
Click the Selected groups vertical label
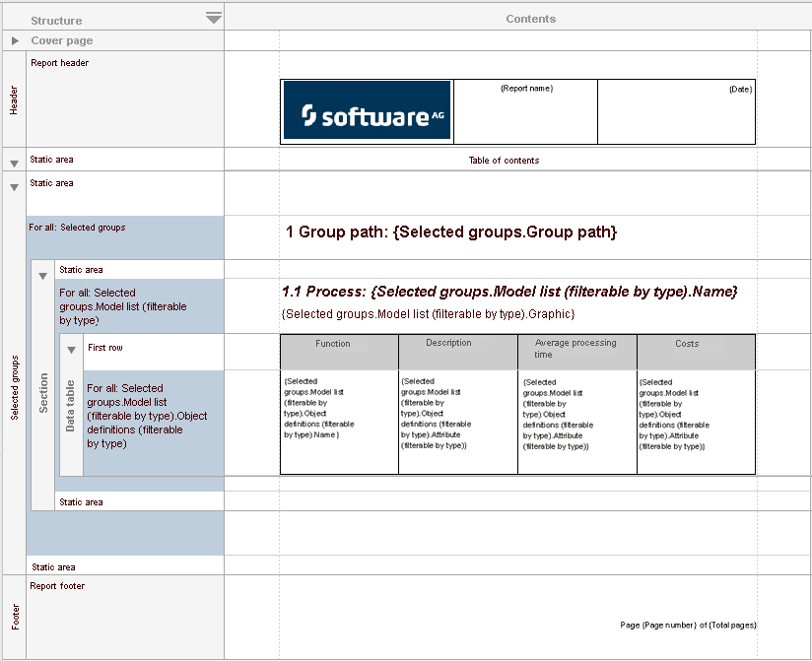[15, 387]
